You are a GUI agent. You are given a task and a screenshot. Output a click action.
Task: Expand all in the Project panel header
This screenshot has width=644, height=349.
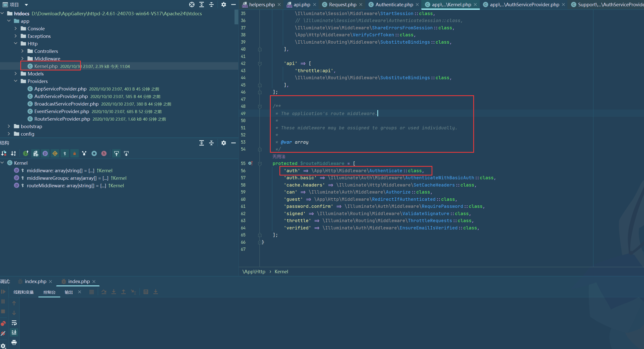(x=202, y=5)
